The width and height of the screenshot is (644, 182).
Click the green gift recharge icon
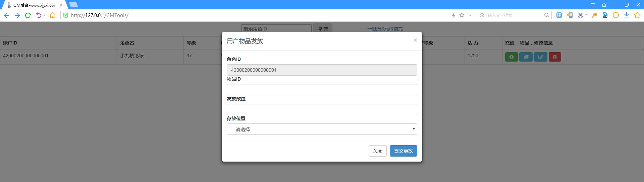coord(511,57)
